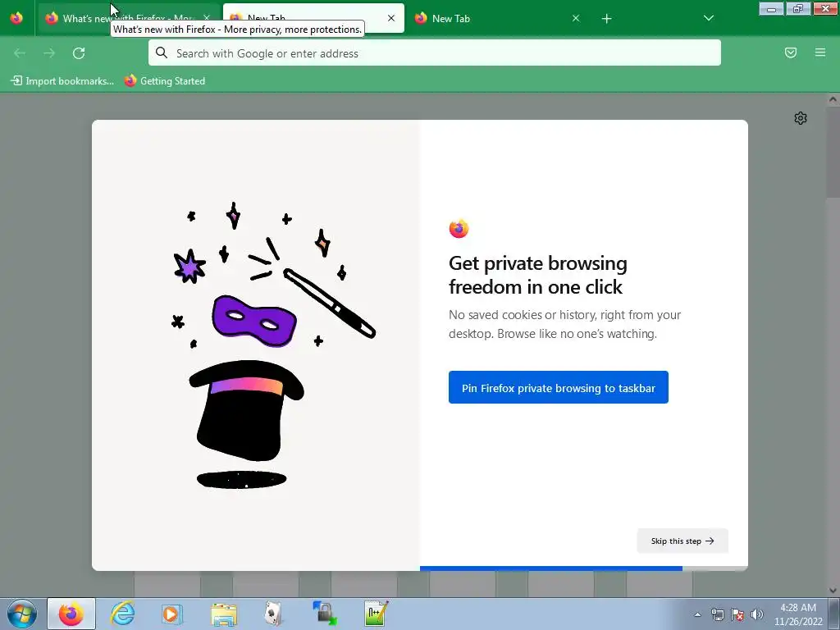Open the Solitaire cards taskbar icon
This screenshot has height=630, width=840.
click(x=274, y=614)
